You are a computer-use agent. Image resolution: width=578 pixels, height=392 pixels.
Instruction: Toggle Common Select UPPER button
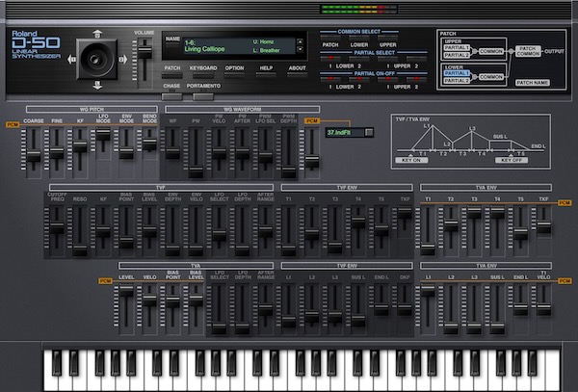(388, 38)
